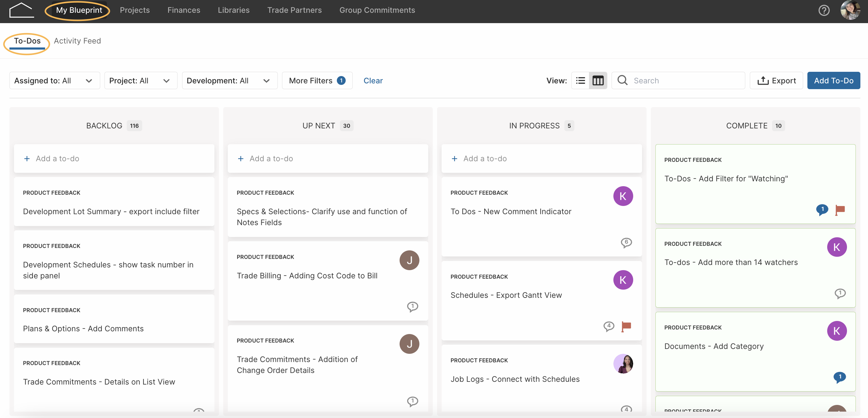Switch to list view icon
This screenshot has height=418, width=868.
click(x=580, y=80)
